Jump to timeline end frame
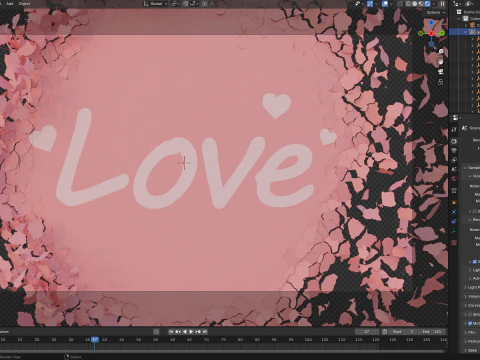The image size is (480, 360). point(205,332)
